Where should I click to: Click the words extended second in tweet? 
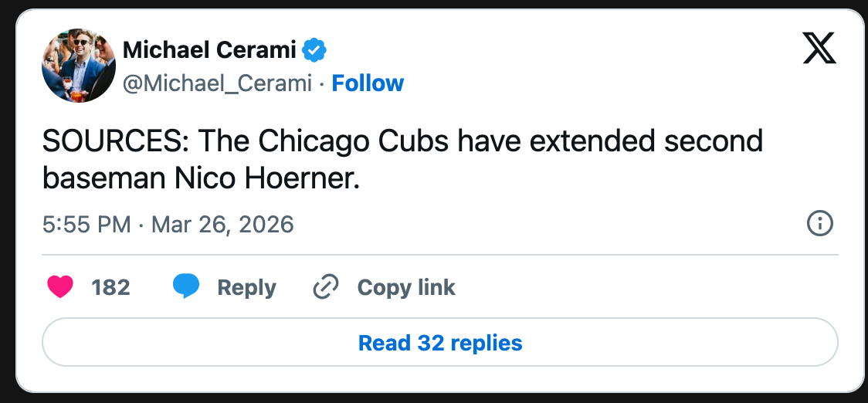(x=647, y=142)
